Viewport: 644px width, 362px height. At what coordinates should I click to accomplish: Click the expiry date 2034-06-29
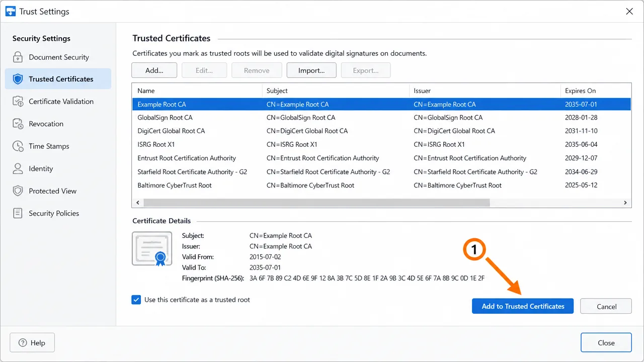581,171
